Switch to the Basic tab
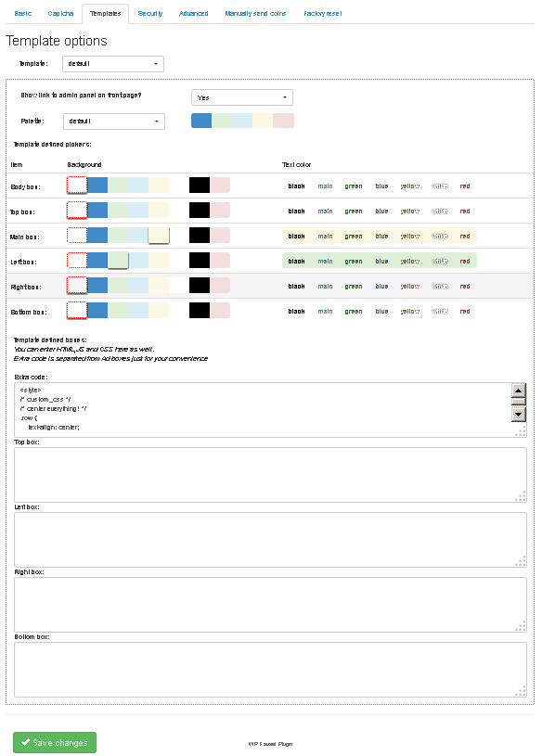Viewport: 555px width, 756px height. (22, 14)
